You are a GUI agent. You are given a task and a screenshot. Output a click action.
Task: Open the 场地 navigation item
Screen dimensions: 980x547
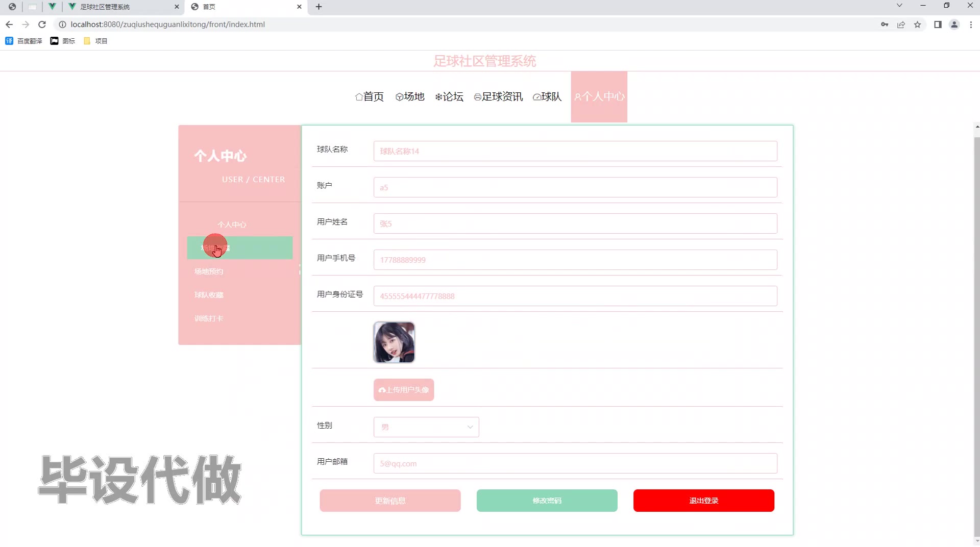click(410, 96)
